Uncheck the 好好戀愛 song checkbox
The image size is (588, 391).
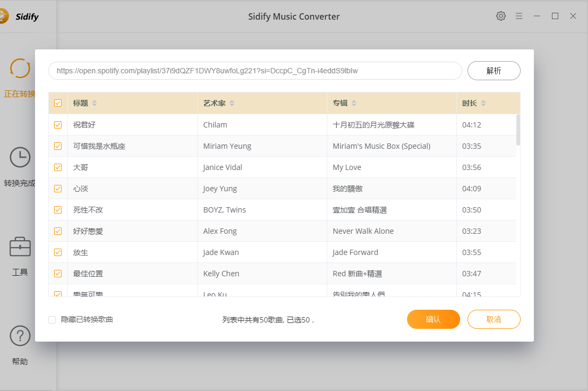pyautogui.click(x=58, y=231)
